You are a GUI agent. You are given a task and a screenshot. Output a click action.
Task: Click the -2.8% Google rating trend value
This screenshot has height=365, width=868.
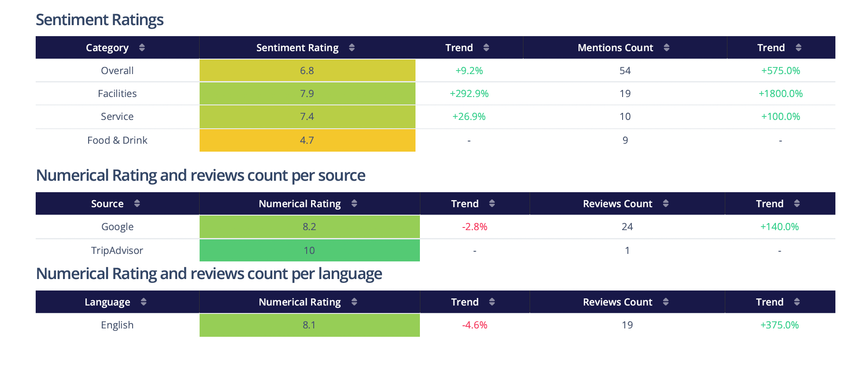click(475, 227)
